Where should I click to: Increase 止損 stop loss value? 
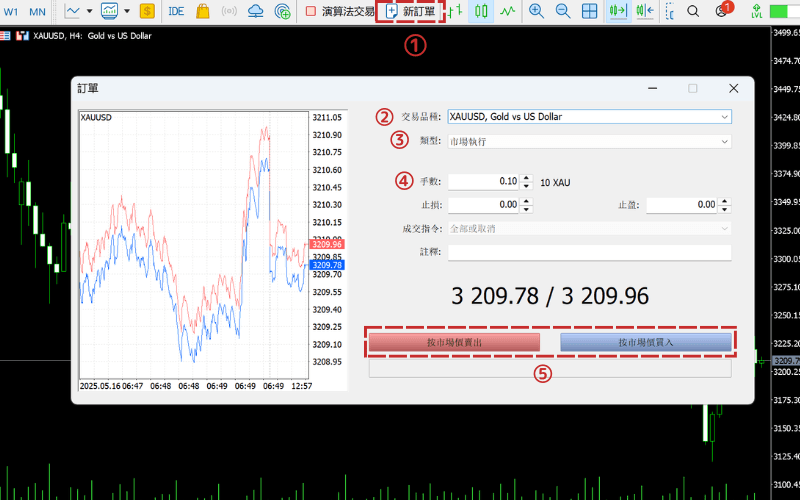(527, 202)
